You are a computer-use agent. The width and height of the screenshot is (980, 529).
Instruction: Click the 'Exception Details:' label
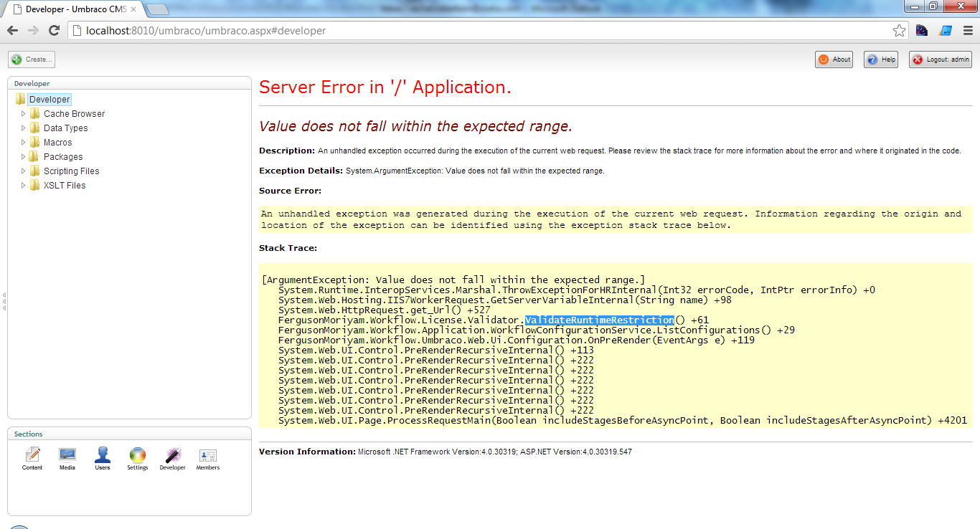301,171
